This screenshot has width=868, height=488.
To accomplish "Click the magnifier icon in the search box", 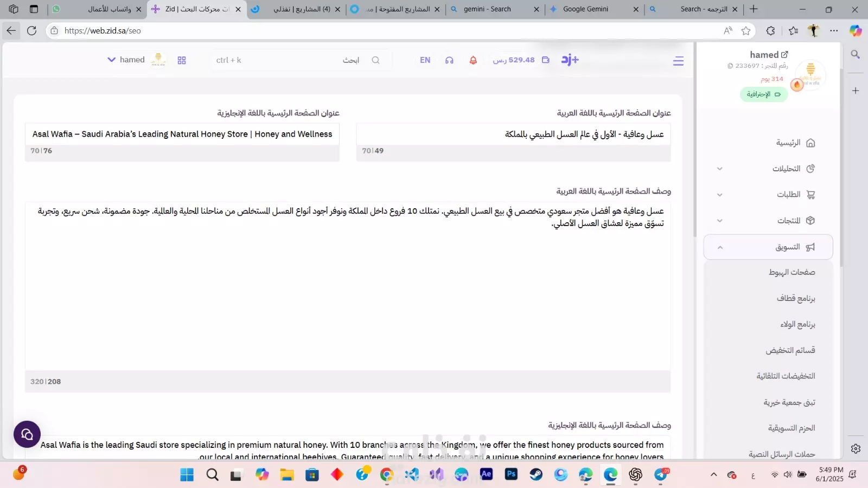I will pos(375,60).
